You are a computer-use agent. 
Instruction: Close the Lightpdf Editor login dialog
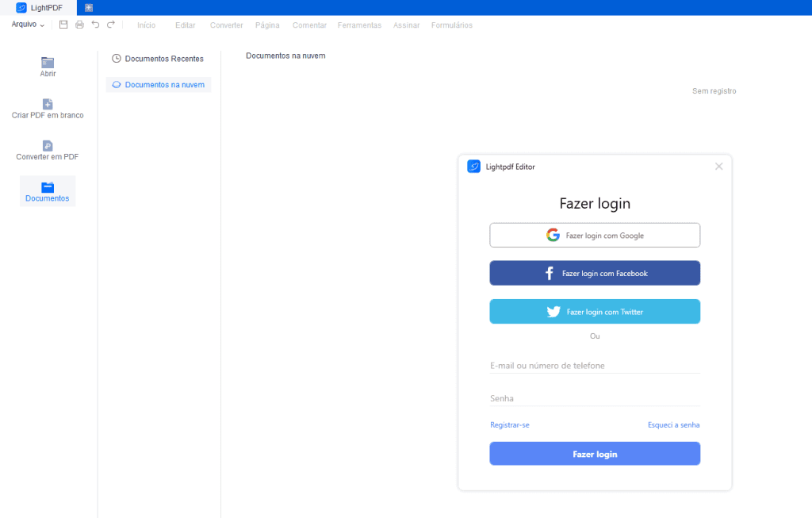(718, 167)
